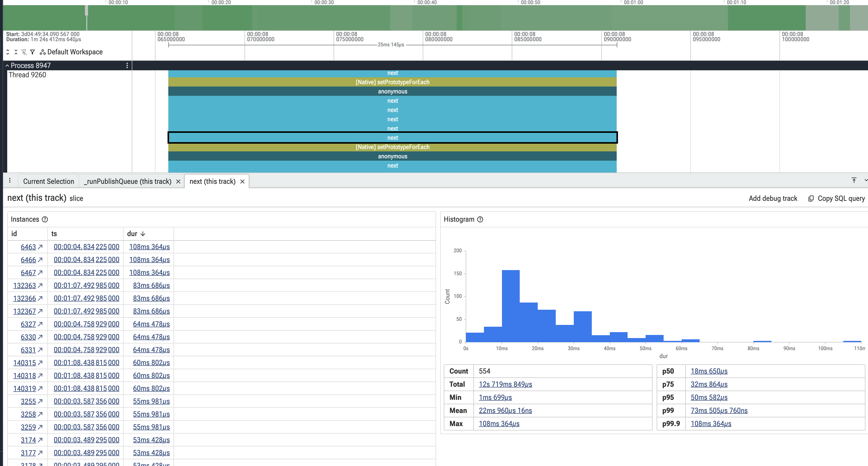Viewport: 868px width, 466px height.
Task: Click the go-to arrow beside id 132363
Action: point(40,286)
